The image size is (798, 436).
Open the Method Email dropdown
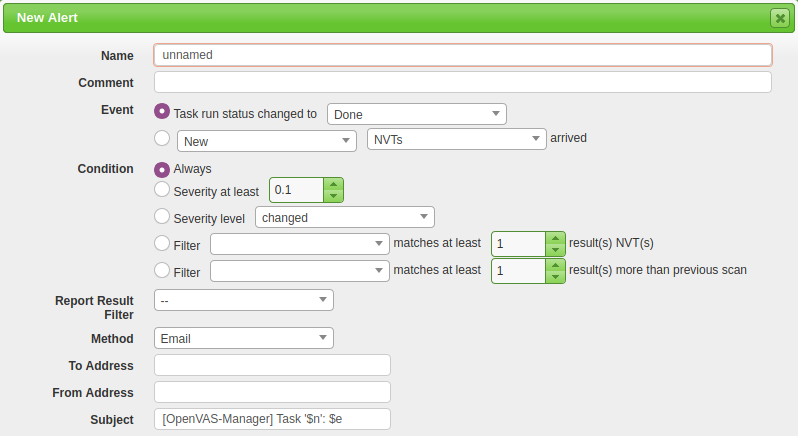tap(244, 338)
